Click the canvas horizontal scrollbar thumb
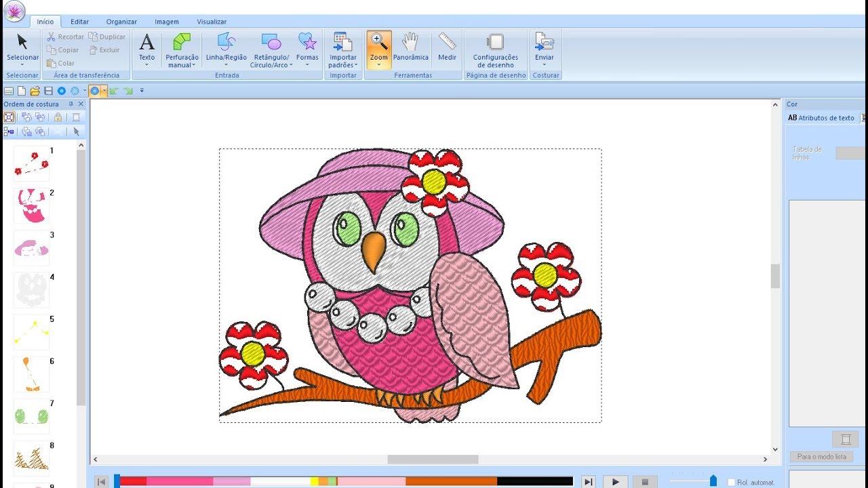 coord(433,459)
